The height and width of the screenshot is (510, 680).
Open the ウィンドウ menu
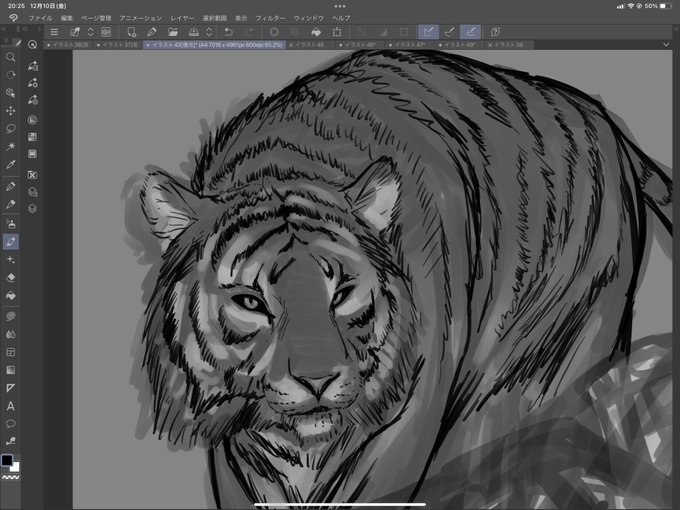click(309, 18)
